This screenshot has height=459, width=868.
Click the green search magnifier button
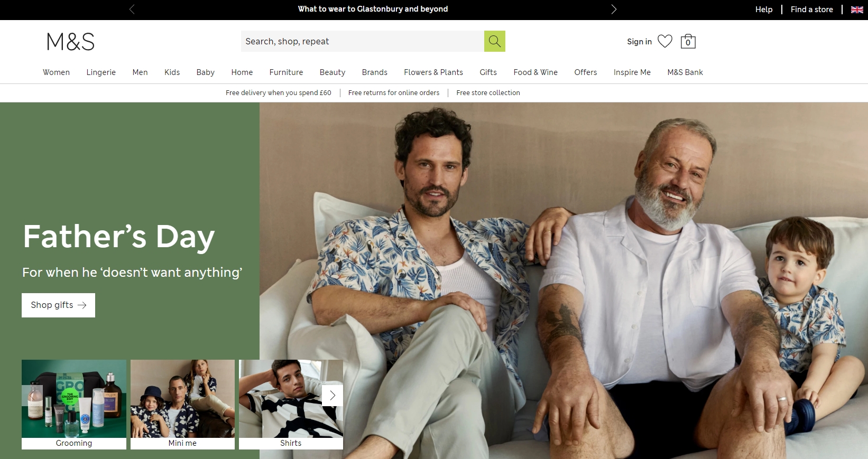[x=494, y=41]
